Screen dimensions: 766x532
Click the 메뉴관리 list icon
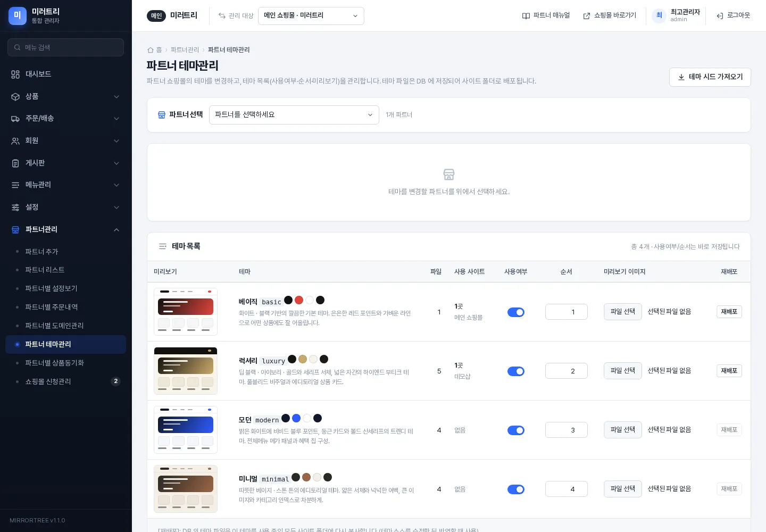tap(15, 185)
